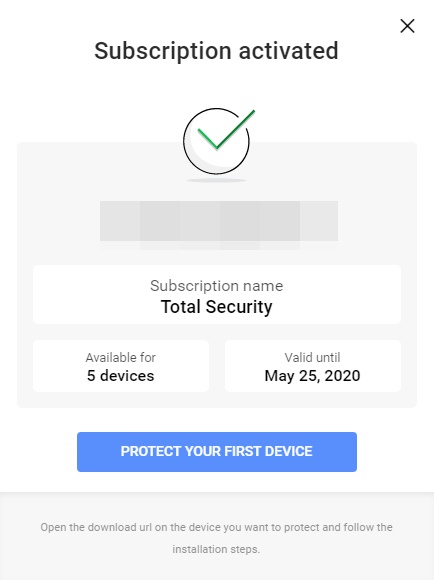Viewport: 434px width, 580px height.
Task: Click the Subscription name card
Action: point(217,294)
